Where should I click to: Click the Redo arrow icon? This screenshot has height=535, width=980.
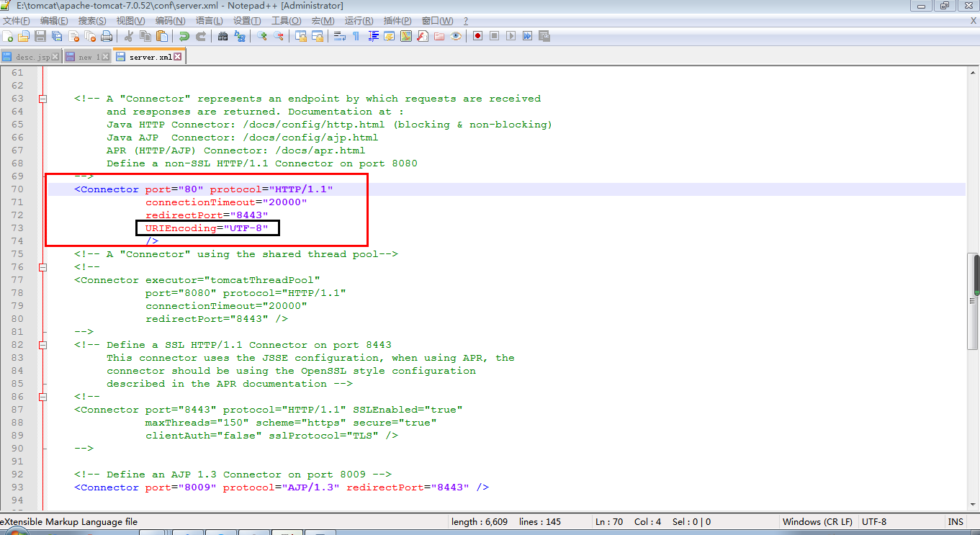coord(201,36)
